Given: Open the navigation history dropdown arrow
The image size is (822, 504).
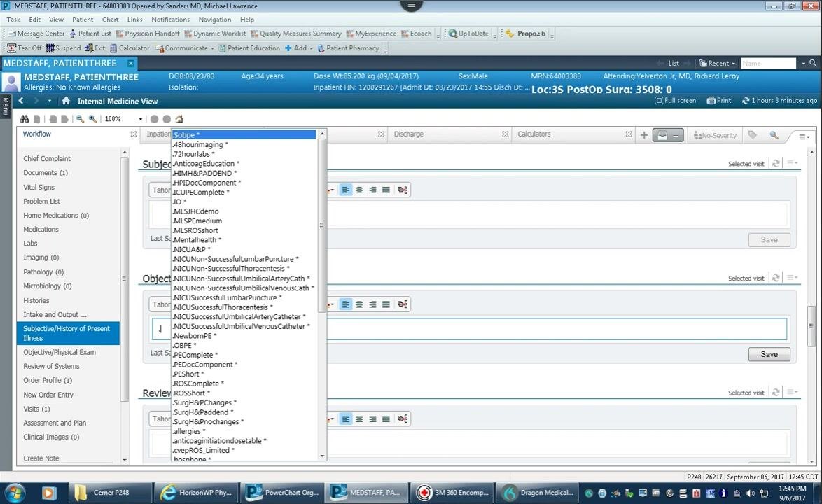Looking at the screenshot, I should coord(49,101).
